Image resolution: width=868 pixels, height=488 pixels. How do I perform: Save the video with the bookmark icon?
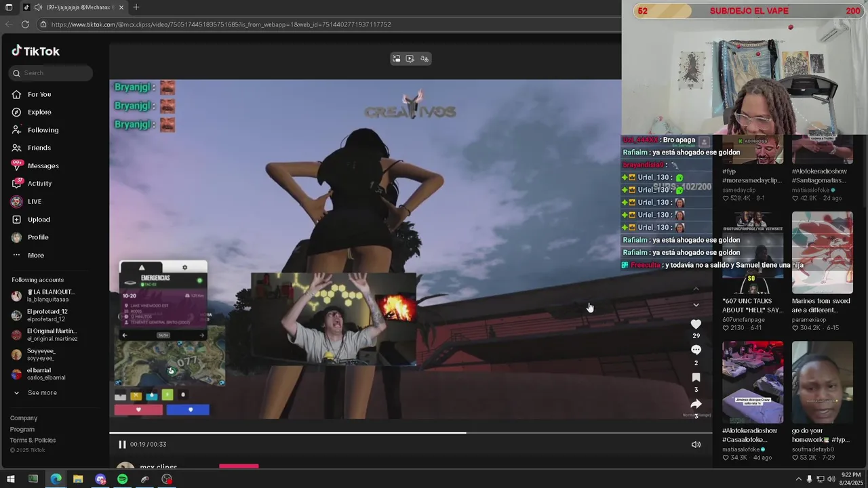point(696,378)
